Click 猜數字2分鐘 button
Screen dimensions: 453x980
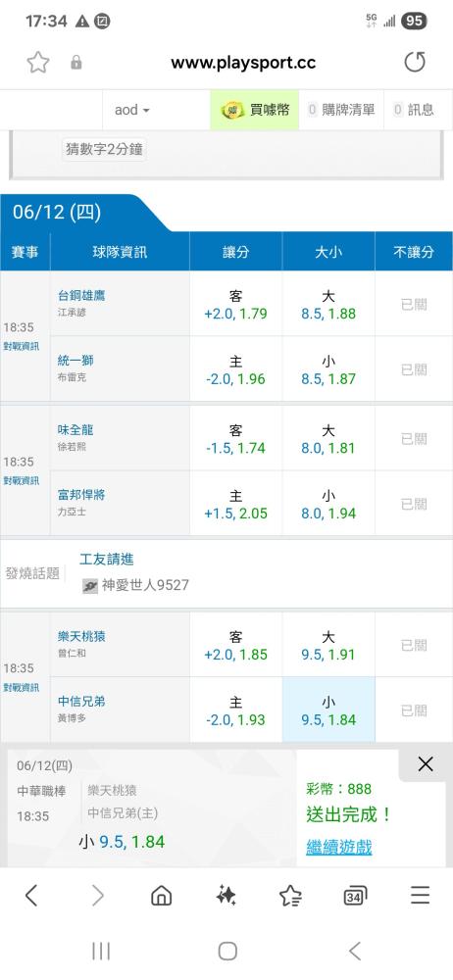pyautogui.click(x=104, y=149)
